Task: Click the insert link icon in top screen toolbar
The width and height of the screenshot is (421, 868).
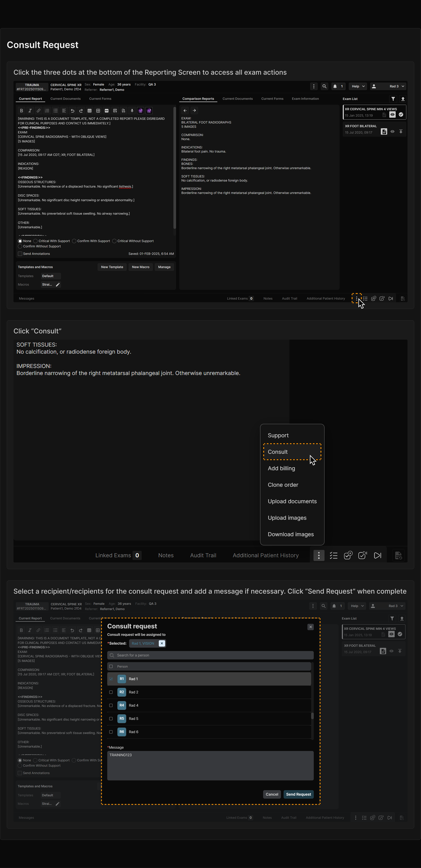Action: 38,111
